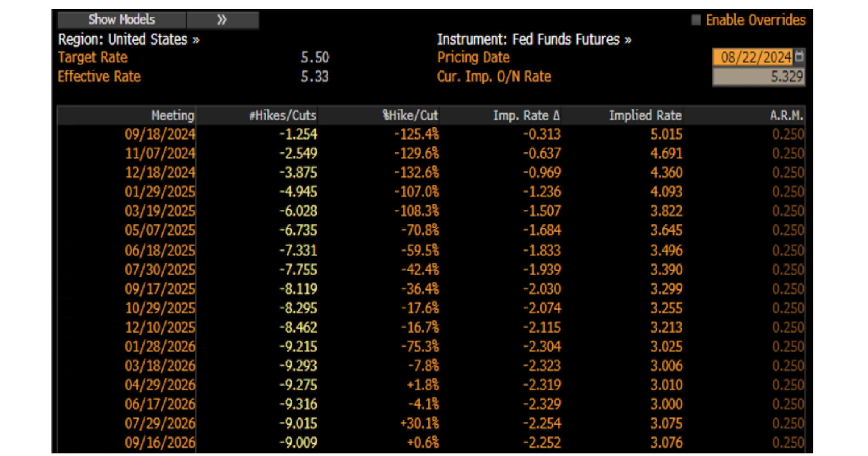This screenshot has height=456, width=868.
Task: Select the 09/16/2026 meeting row
Action: click(160, 442)
